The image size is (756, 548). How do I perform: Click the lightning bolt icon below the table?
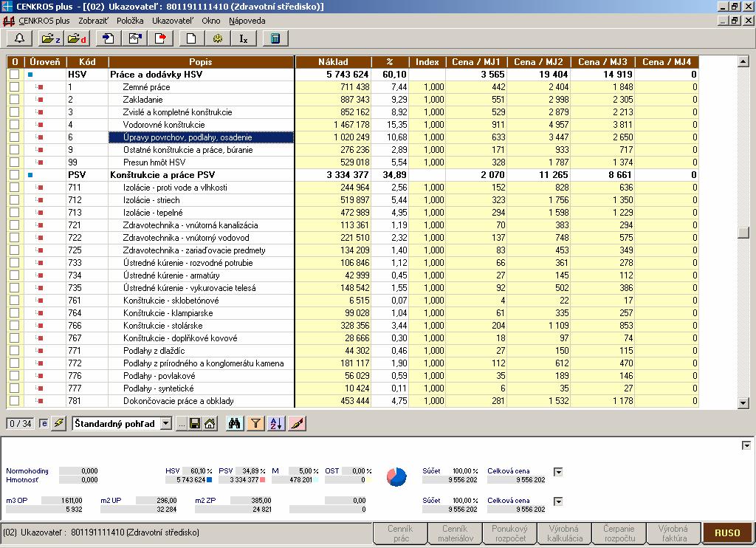(59, 423)
